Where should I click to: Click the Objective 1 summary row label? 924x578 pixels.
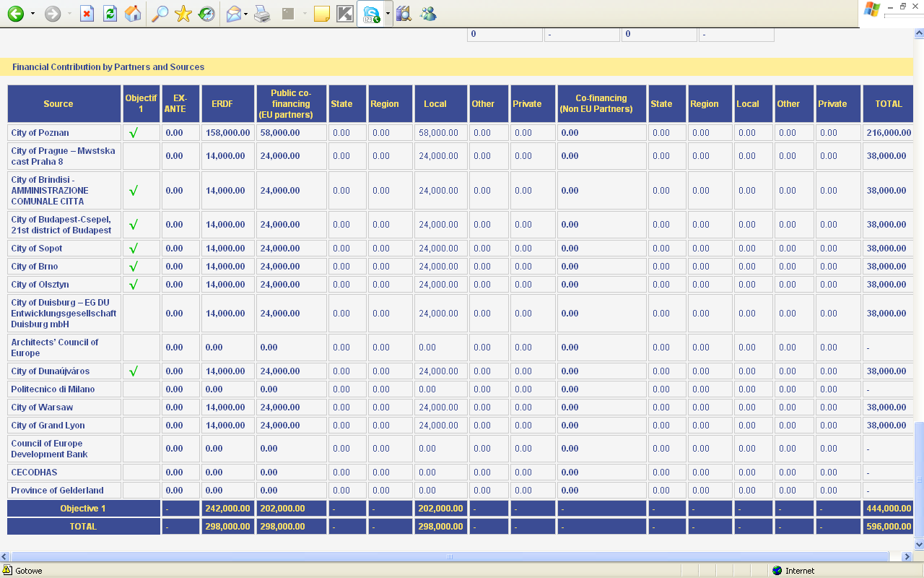pos(83,509)
